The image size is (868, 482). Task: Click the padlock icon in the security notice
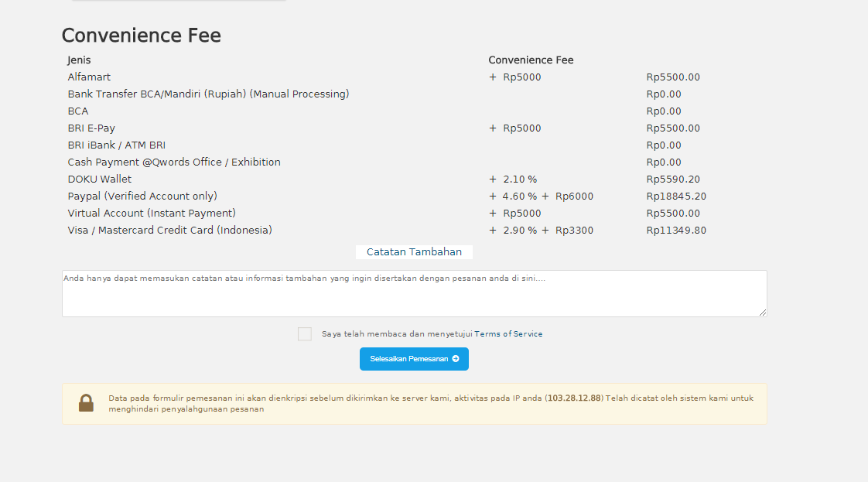pos(86,403)
